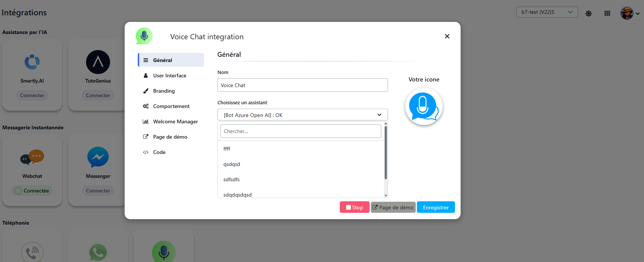Click the green microphone icon in the dialog header
The width and height of the screenshot is (644, 262).
[144, 36]
